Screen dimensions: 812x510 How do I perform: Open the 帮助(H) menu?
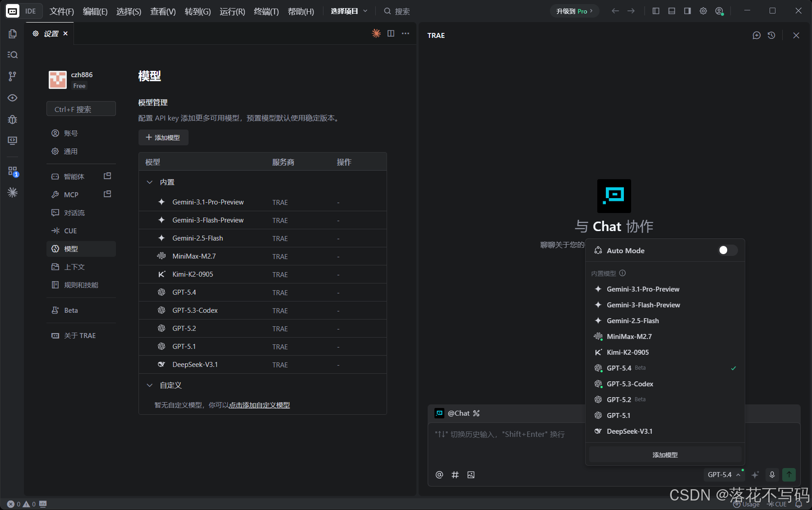tap(301, 11)
